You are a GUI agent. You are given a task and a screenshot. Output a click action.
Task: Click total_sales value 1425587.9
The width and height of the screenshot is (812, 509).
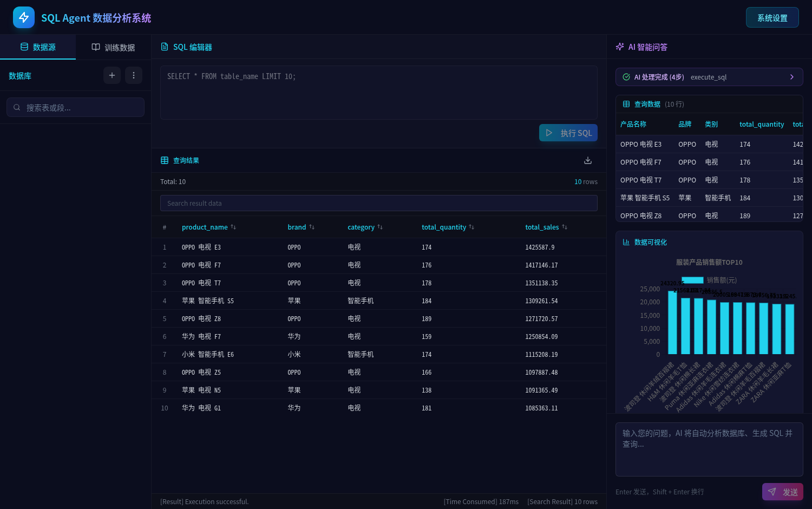(540, 247)
